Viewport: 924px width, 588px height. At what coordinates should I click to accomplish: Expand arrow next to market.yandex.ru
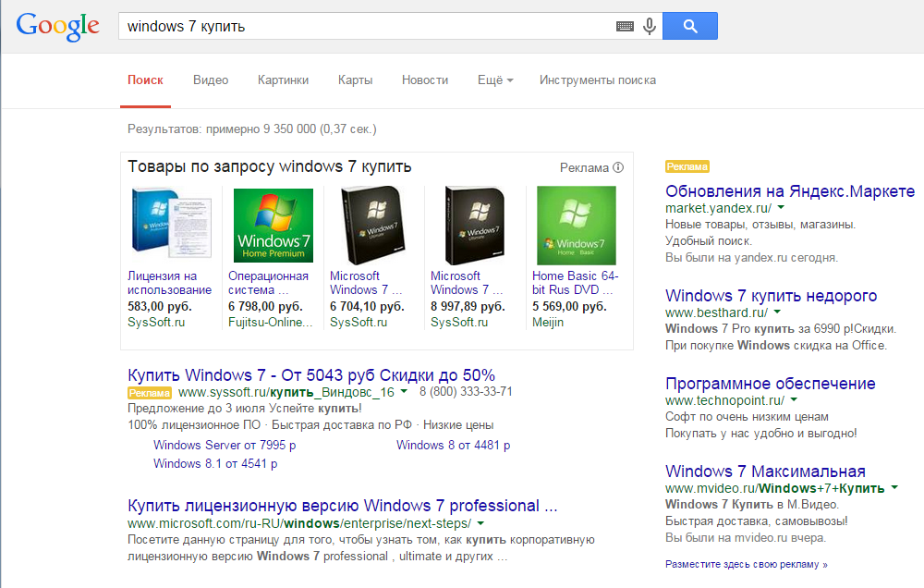[782, 208]
